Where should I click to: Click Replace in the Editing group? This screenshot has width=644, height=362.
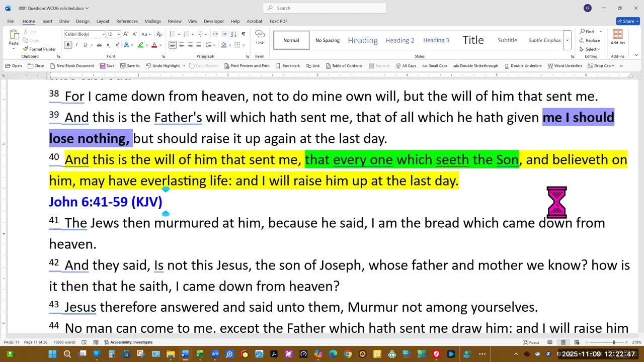pyautogui.click(x=590, y=40)
